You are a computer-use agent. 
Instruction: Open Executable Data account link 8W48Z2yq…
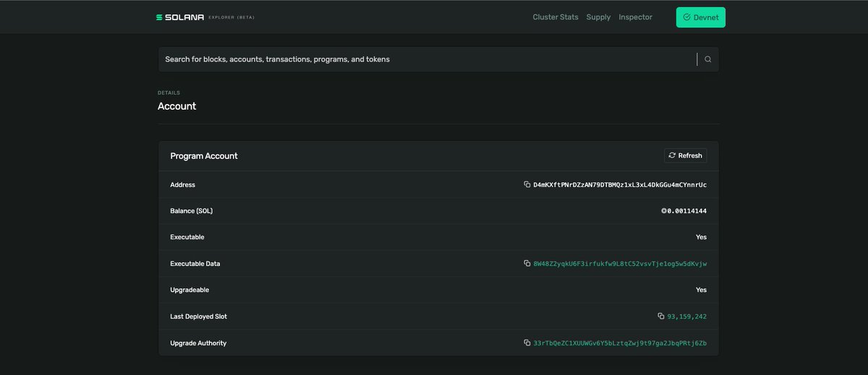click(620, 264)
